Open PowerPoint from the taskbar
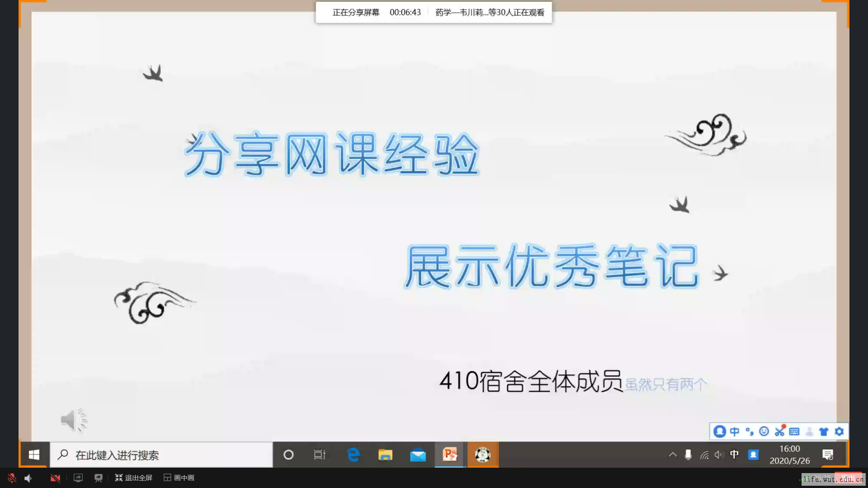 click(x=450, y=455)
